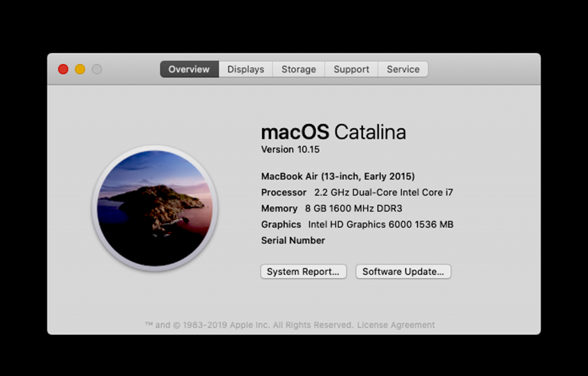588x376 pixels.
Task: Click the System Report... button
Action: click(x=303, y=271)
